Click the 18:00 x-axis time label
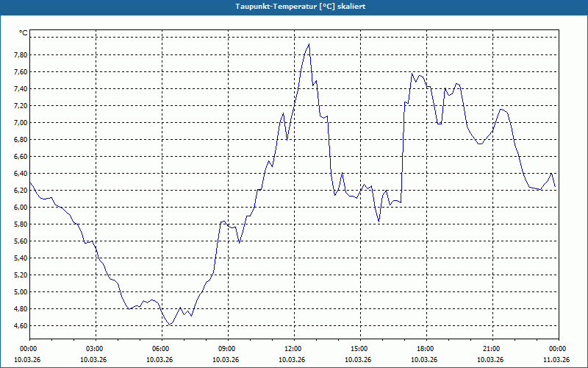588x368 pixels. pos(426,349)
